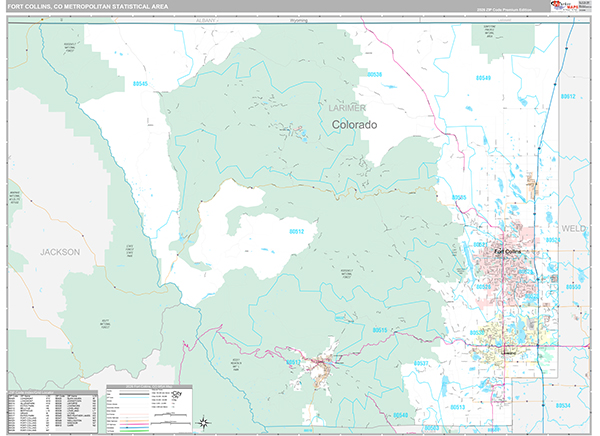The height and width of the screenshot is (436, 600).
Task: Click the ZIP code index table
Action: click(x=54, y=410)
